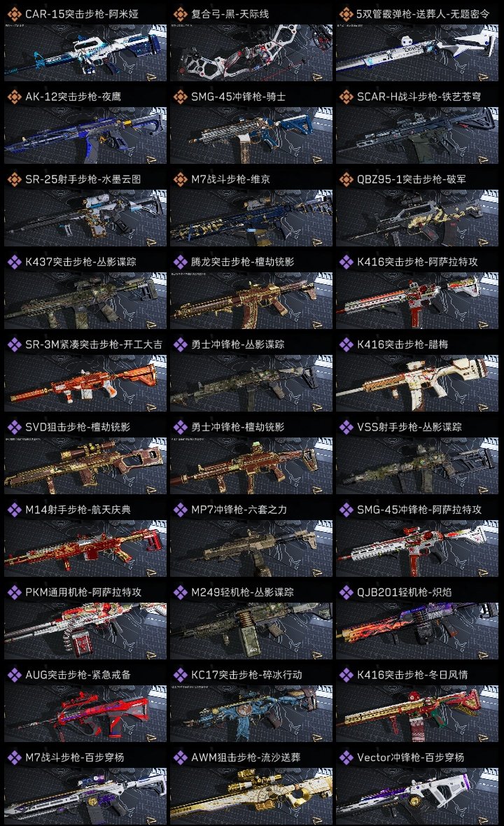
Task: Select the CAR-15突击步枪-阿米娅 skin thumbnail
Action: (85, 52)
